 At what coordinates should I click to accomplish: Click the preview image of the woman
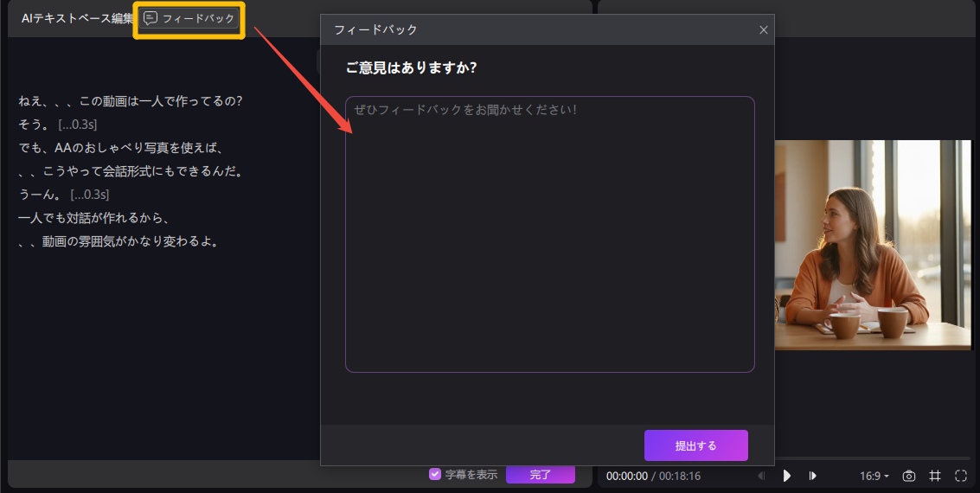click(873, 245)
